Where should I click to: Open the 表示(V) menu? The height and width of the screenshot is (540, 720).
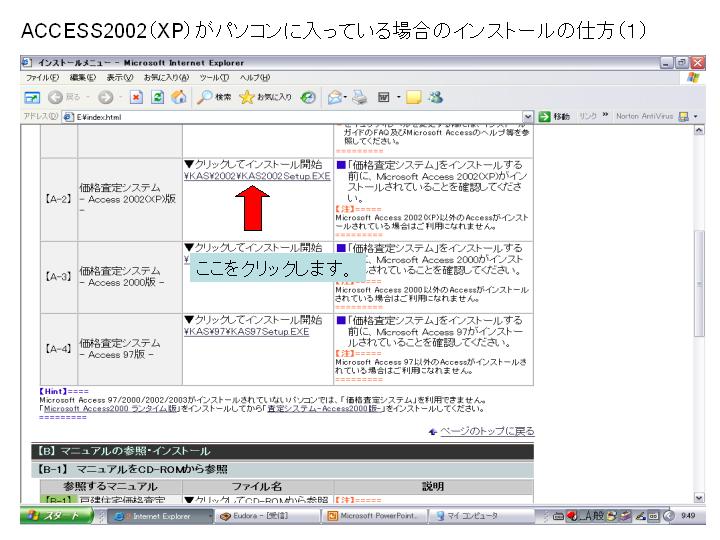pyautogui.click(x=120, y=78)
